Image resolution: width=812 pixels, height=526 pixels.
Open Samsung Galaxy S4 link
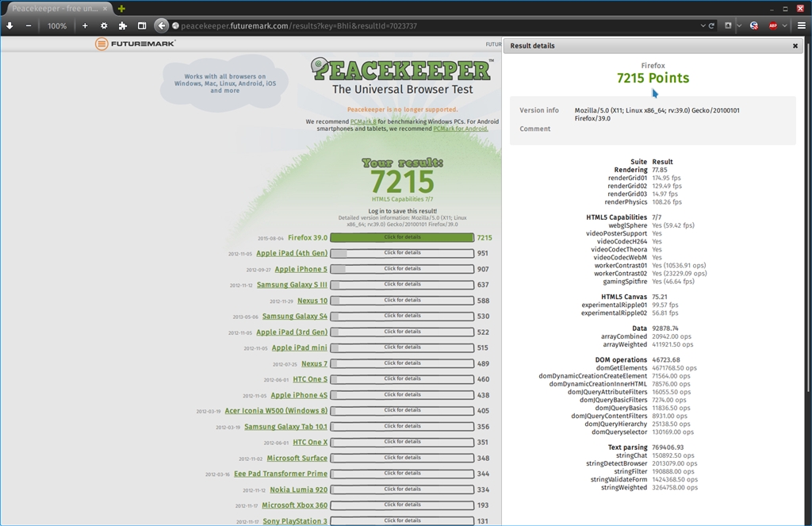click(295, 316)
